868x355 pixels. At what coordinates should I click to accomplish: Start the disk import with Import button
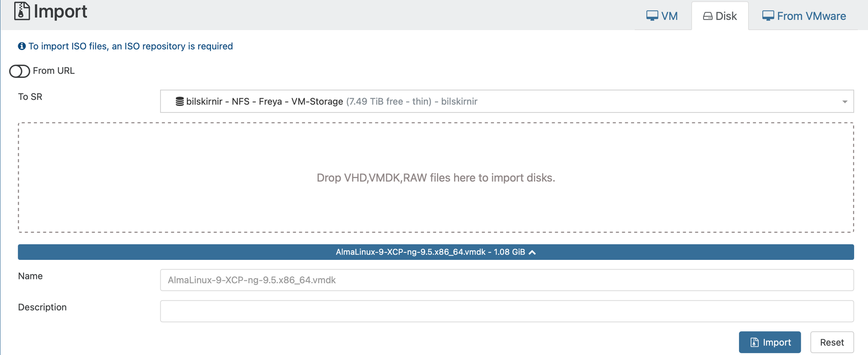[770, 342]
